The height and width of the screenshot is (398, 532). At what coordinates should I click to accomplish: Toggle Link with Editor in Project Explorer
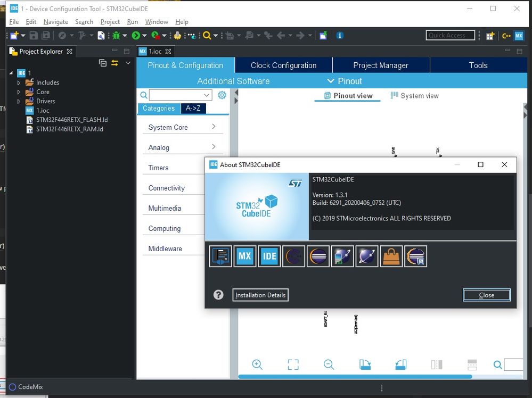pyautogui.click(x=114, y=63)
